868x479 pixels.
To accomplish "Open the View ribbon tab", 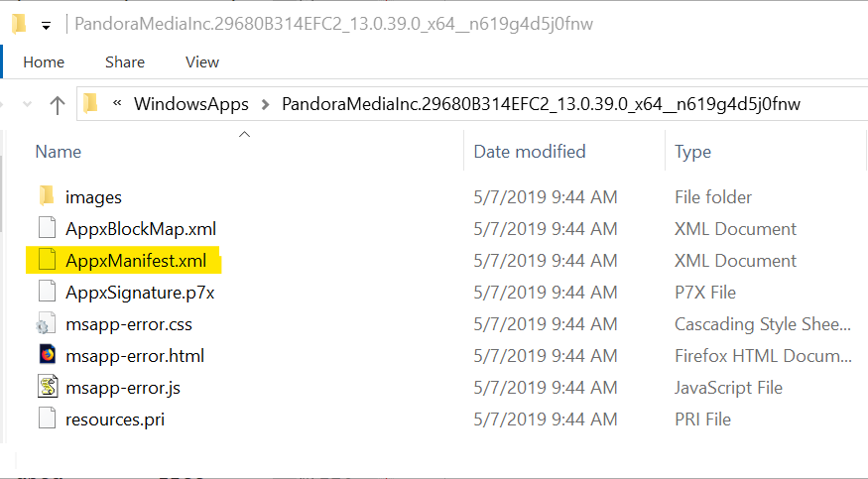I will [202, 61].
